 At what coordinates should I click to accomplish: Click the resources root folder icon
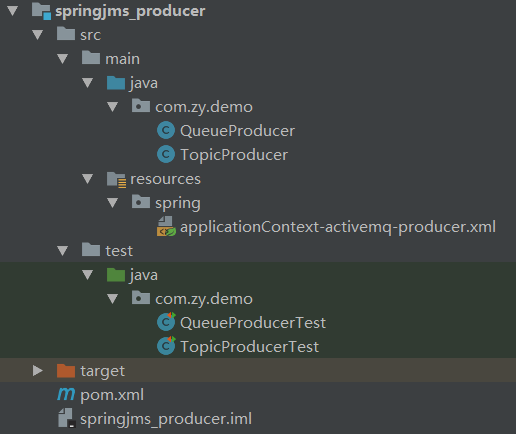pos(116,179)
